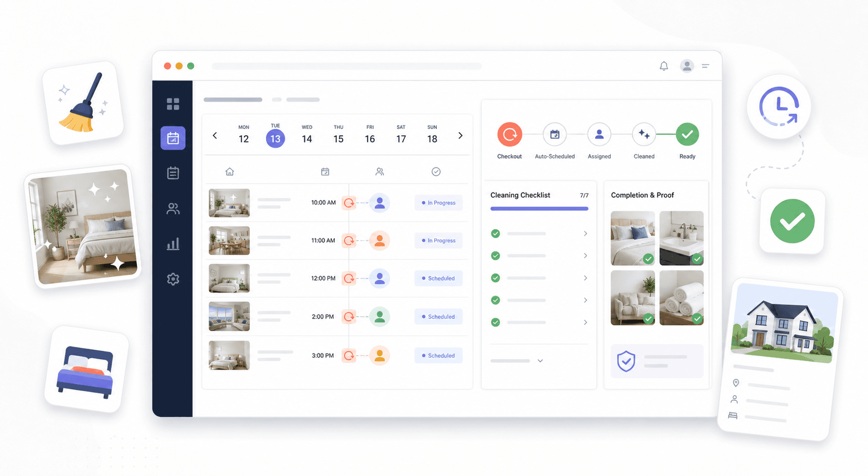Open the task clipboard sidebar icon
Viewport: 868px width, 476px height.
click(173, 173)
